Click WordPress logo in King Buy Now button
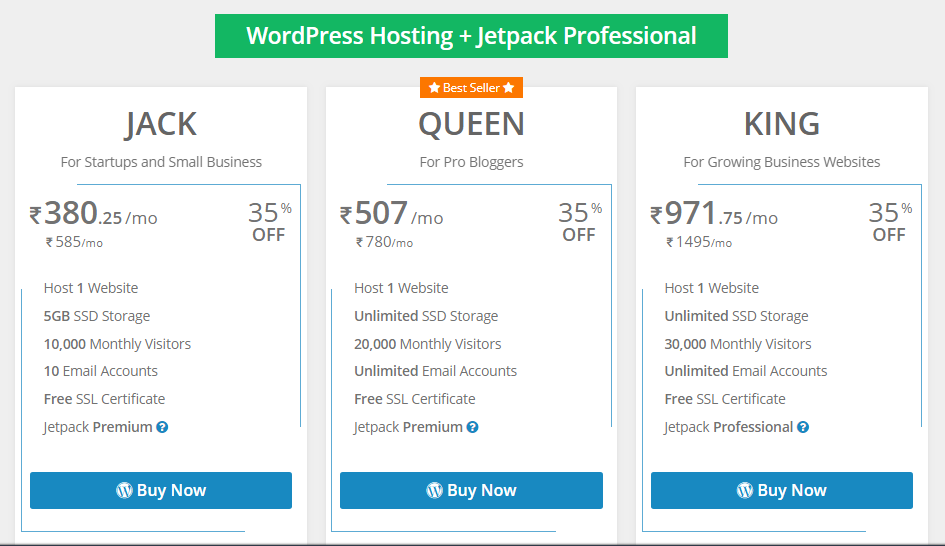The image size is (945, 546). pyautogui.click(x=745, y=491)
